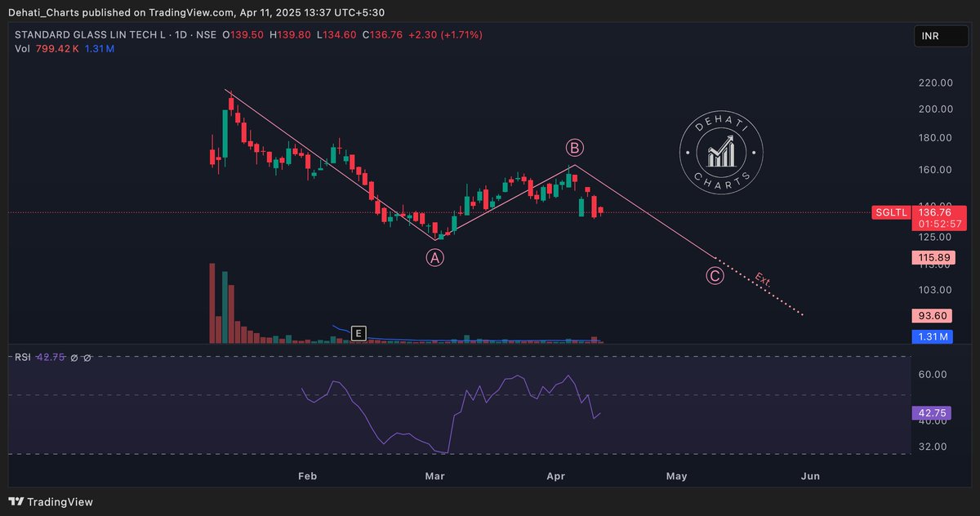Click the Apr label on time axis

tap(555, 476)
